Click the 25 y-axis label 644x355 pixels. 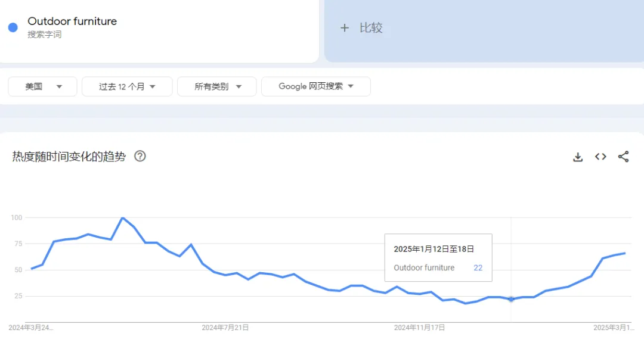[x=18, y=296]
